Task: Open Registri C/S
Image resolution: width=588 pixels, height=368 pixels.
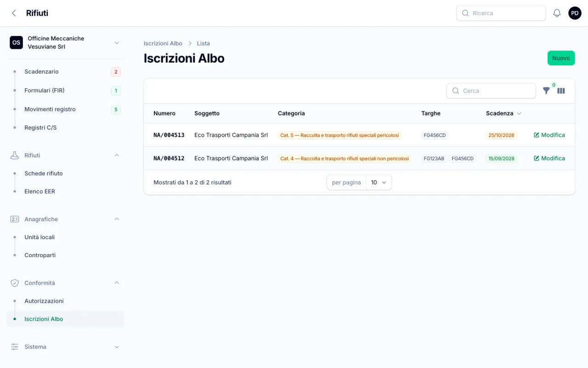Action: [x=65, y=128]
